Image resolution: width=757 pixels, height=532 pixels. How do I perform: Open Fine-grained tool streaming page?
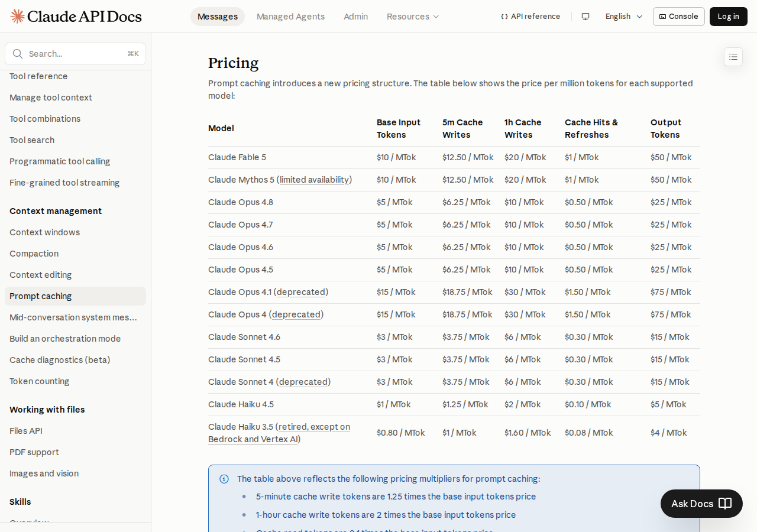tap(75, 183)
